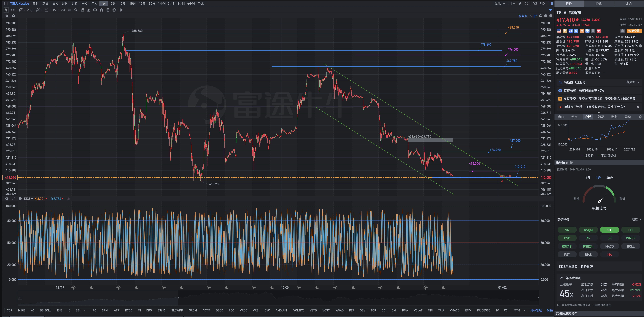Viewport: 644px width, 317px height.
Task: Choose the arrow marker drawing tool
Action: click(x=55, y=10)
